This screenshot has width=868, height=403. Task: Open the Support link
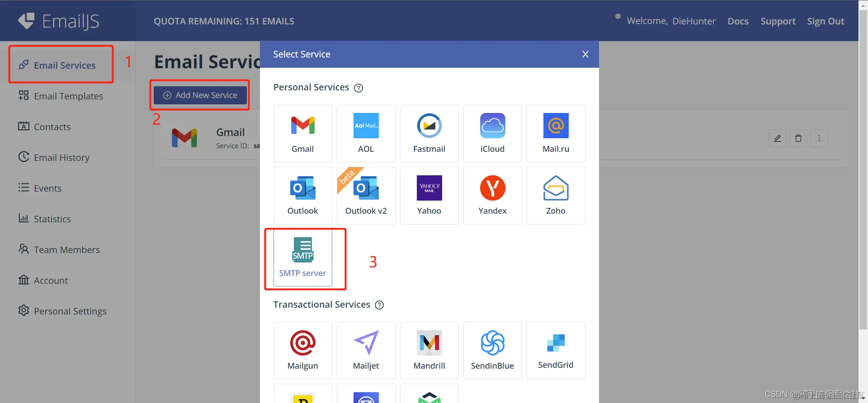pyautogui.click(x=778, y=21)
